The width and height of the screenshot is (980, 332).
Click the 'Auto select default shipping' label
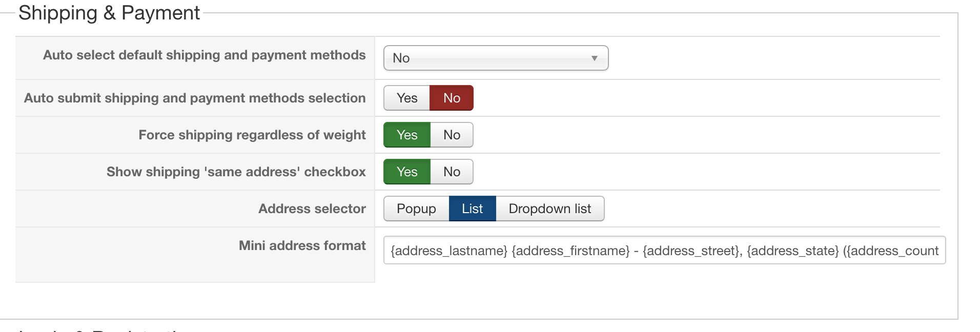[x=204, y=55]
